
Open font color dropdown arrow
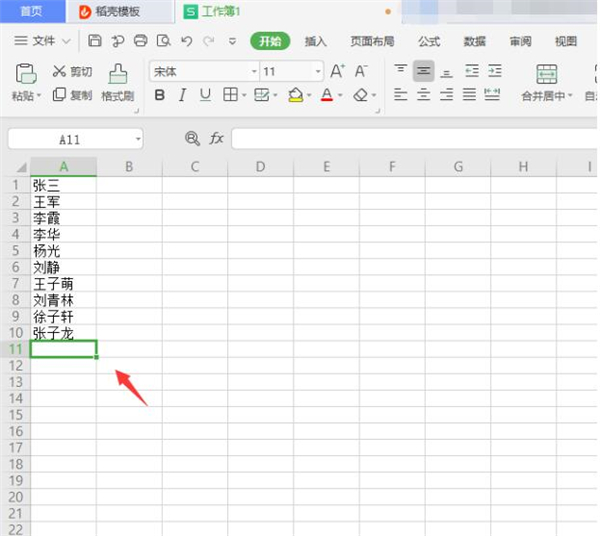click(x=340, y=95)
